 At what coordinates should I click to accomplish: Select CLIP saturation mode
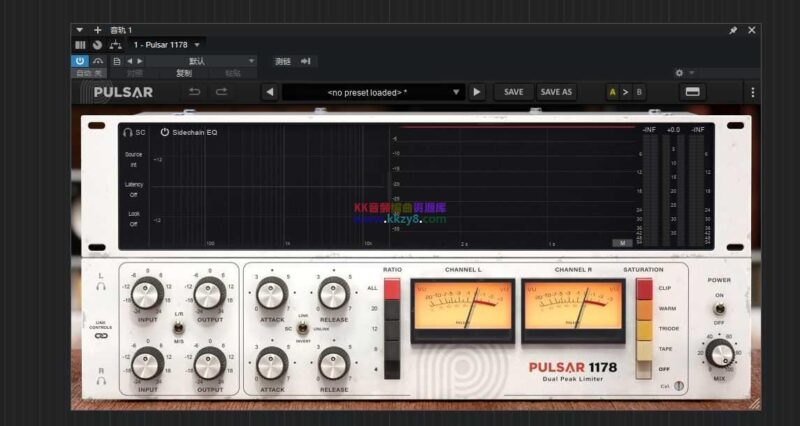click(644, 289)
